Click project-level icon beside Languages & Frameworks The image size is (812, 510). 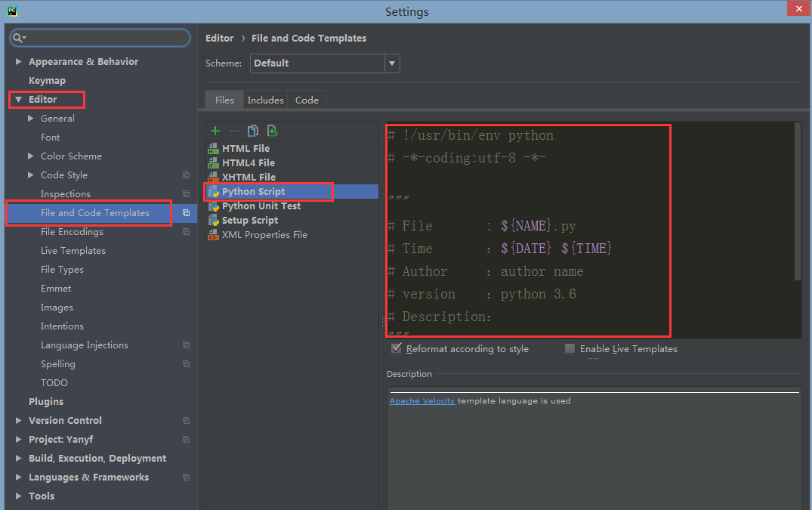pos(186,477)
